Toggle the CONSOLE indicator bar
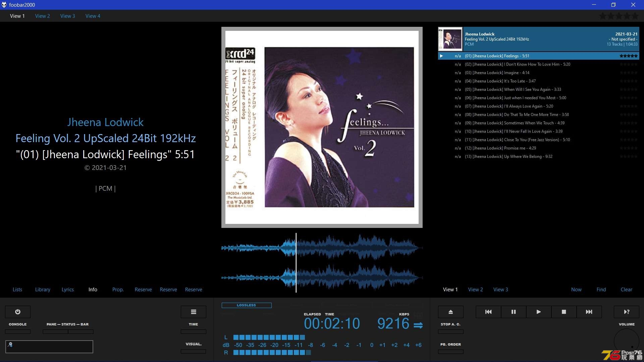Screen dimensions: 644x362 pyautogui.click(x=18, y=331)
